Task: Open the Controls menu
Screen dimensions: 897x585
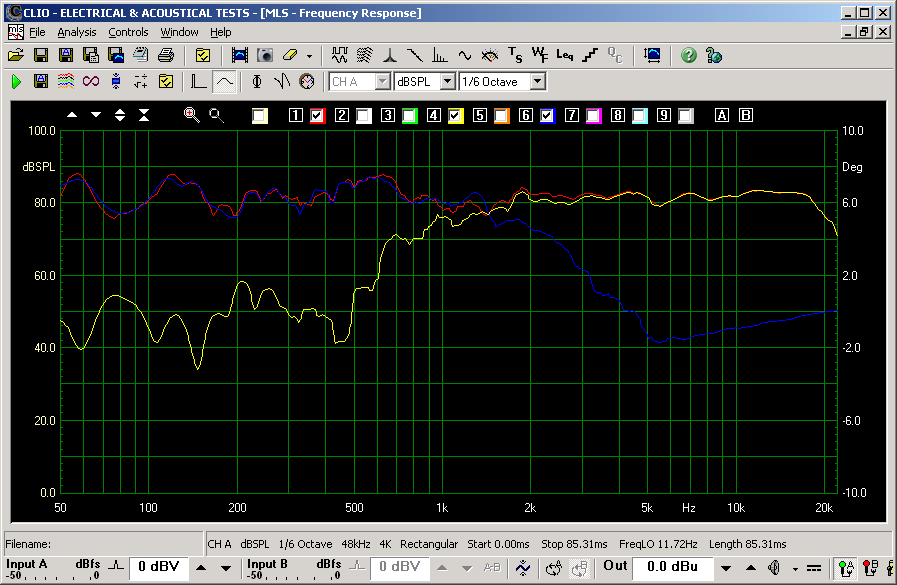Action: (x=128, y=32)
